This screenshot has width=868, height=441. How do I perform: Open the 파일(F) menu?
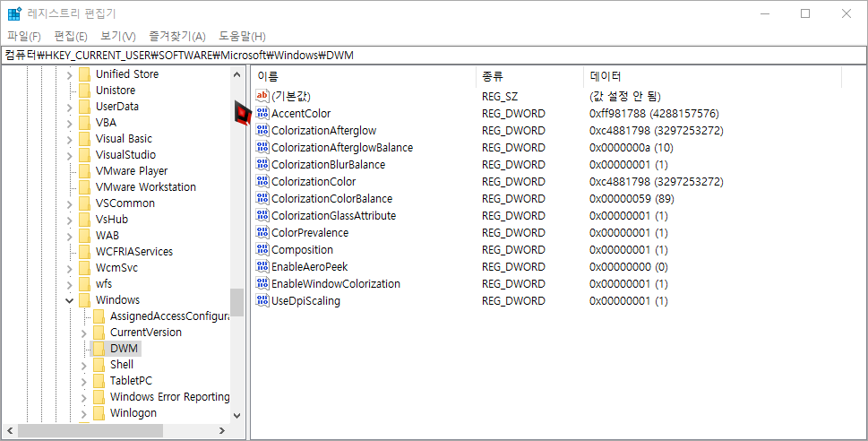click(24, 37)
